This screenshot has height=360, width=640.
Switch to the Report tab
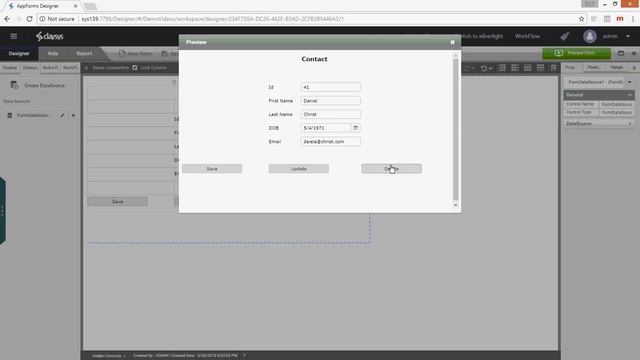pos(84,53)
